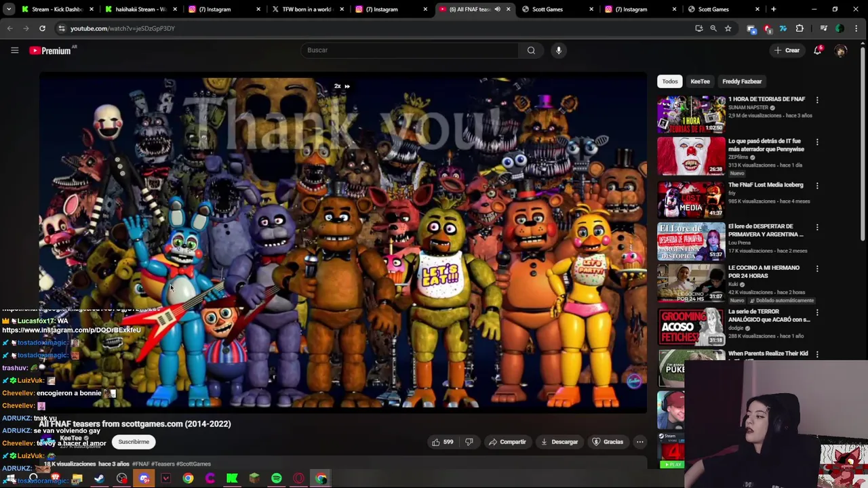Dislike the video with thumbs down
Image resolution: width=868 pixels, height=488 pixels.
pos(469,442)
